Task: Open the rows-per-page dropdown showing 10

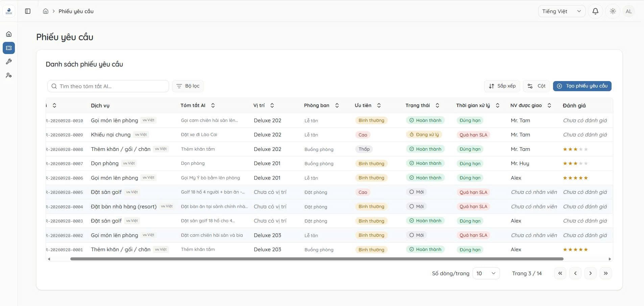Action: (x=486, y=273)
